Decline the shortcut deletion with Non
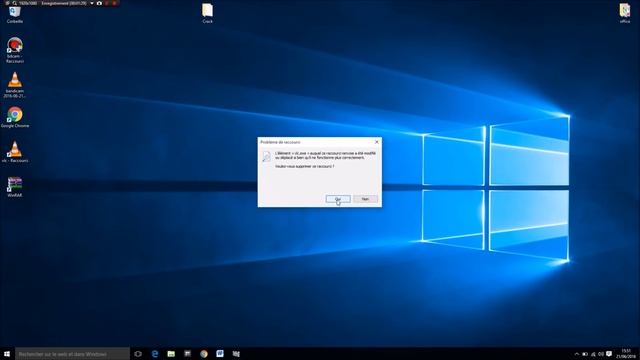 click(x=365, y=199)
